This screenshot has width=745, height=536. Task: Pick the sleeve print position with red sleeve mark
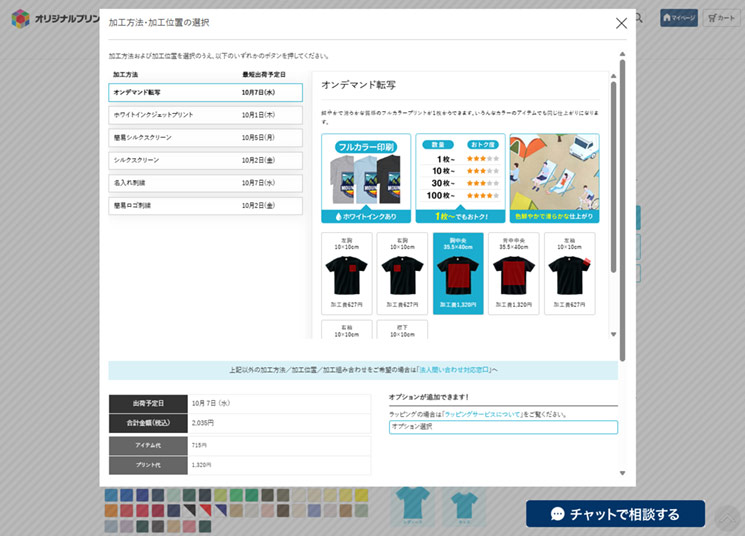569,273
